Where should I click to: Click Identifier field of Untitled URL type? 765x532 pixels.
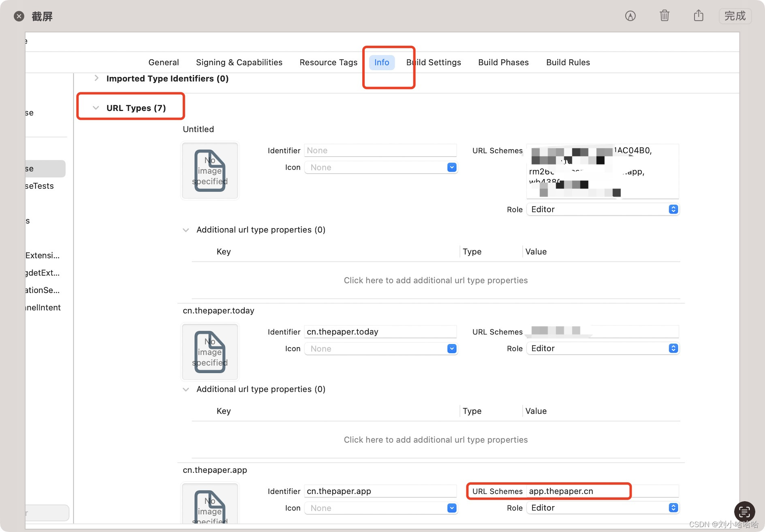coord(380,151)
